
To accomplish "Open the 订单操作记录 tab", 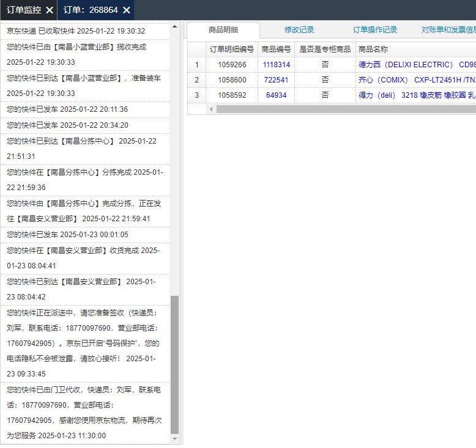I will [375, 30].
